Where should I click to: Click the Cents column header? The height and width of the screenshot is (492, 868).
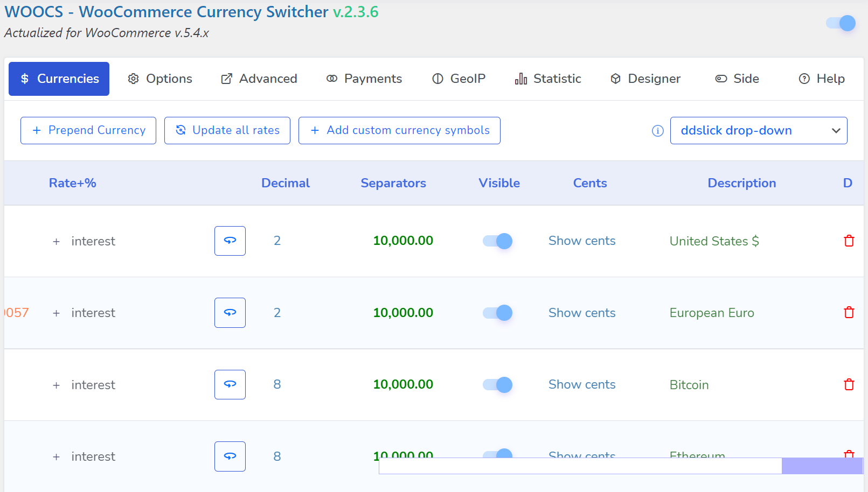(x=590, y=183)
